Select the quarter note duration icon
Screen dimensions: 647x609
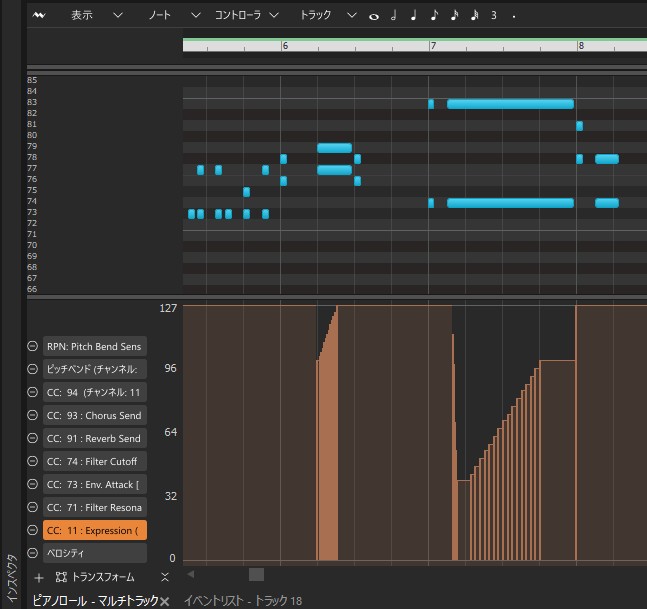[x=413, y=16]
